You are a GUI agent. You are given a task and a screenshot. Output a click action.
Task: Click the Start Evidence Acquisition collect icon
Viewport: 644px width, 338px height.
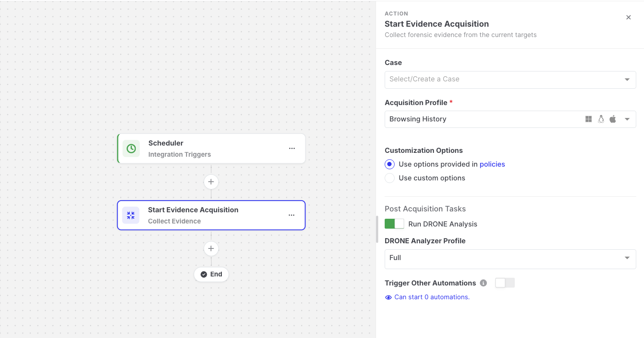coord(131,215)
